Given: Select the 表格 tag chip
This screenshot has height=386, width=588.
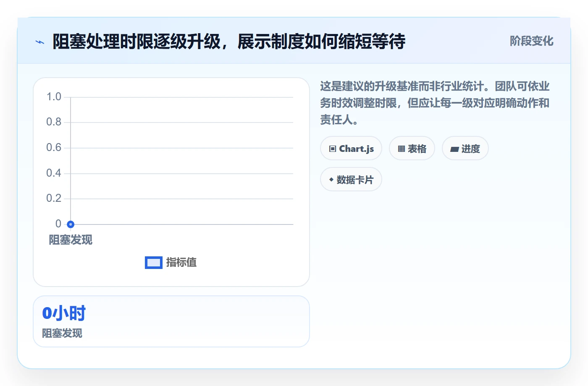Looking at the screenshot, I should point(412,149).
